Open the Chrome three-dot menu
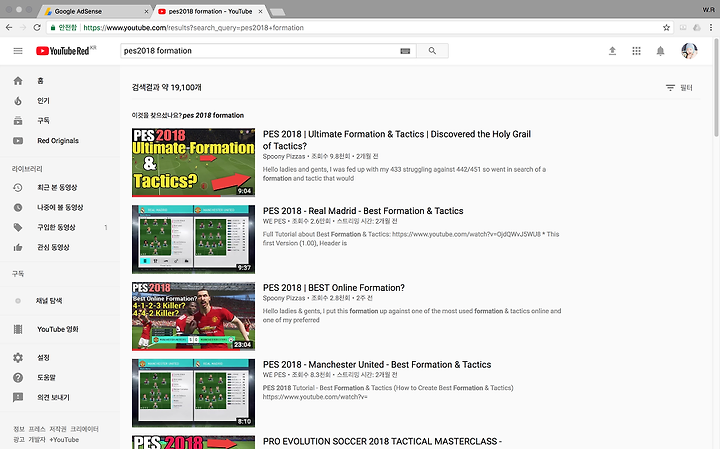This screenshot has width=720, height=449. (x=711, y=28)
